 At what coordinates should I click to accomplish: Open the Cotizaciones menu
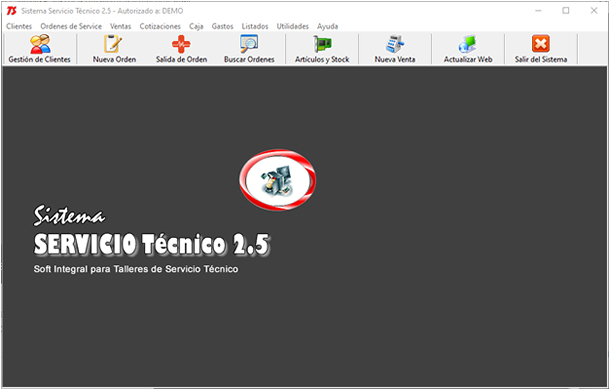pos(160,26)
